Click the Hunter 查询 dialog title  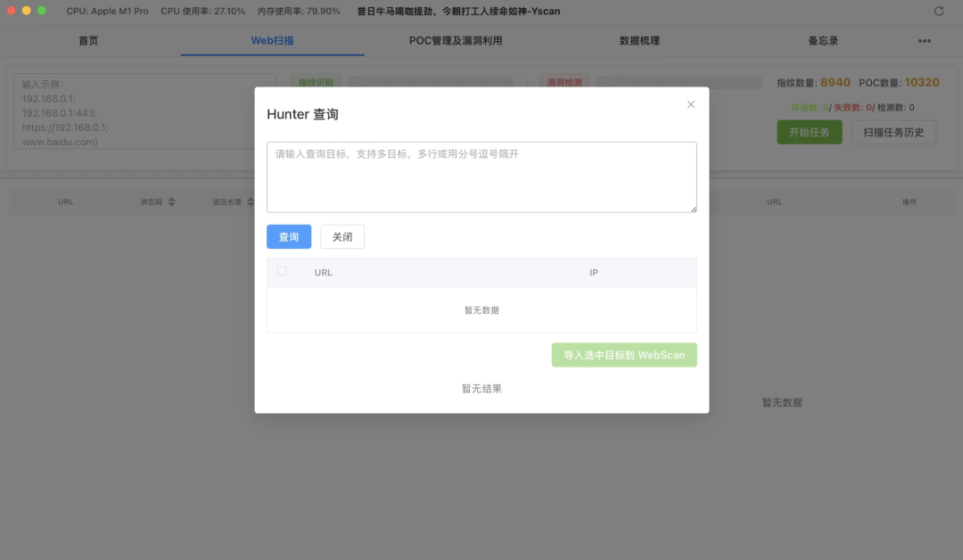302,114
